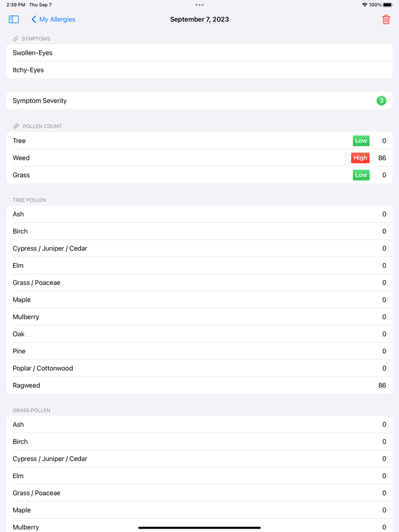This screenshot has width=399, height=532.
Task: Click the paperclip icon next to SYMPTOMS
Action: [15, 39]
